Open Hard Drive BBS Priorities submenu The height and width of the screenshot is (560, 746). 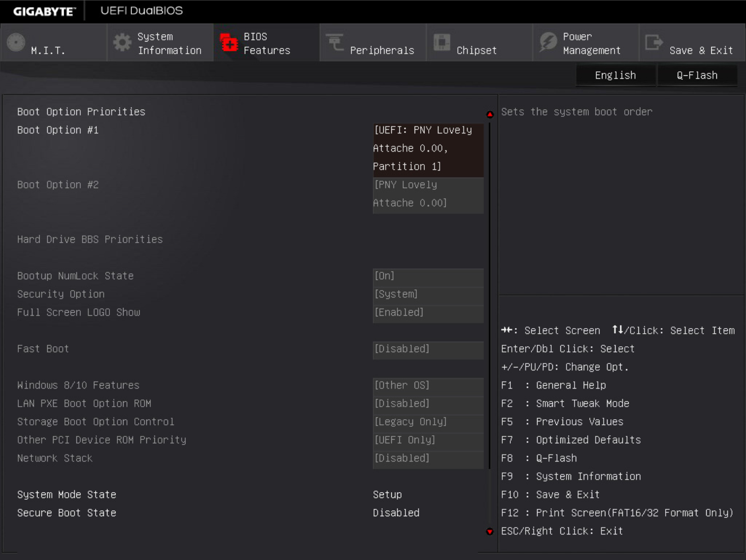(x=90, y=239)
